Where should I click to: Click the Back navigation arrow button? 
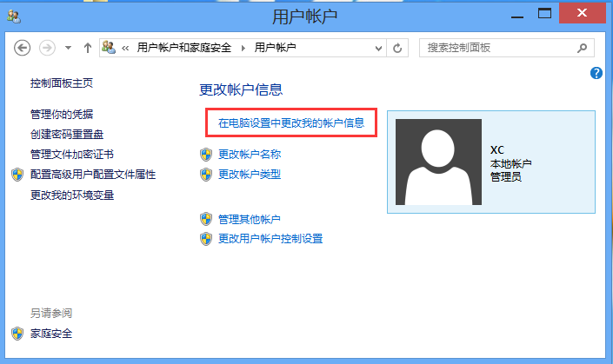tap(23, 48)
